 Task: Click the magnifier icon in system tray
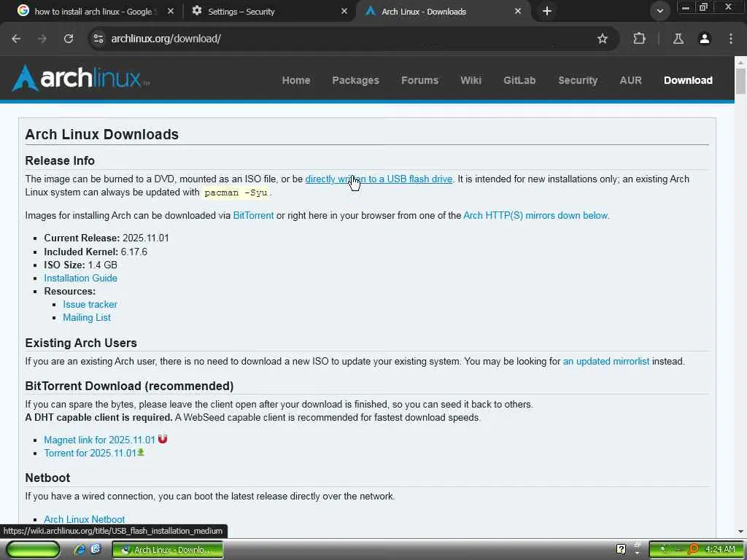coord(693,550)
